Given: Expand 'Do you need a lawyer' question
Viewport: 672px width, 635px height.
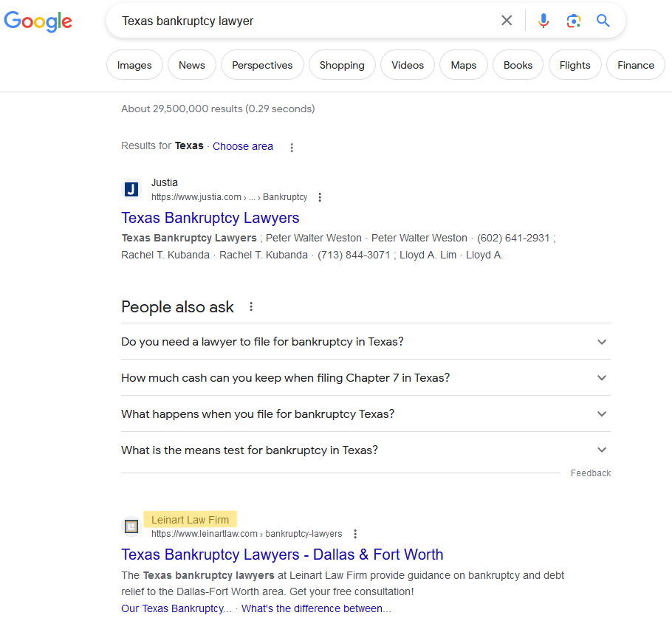Looking at the screenshot, I should coord(366,341).
